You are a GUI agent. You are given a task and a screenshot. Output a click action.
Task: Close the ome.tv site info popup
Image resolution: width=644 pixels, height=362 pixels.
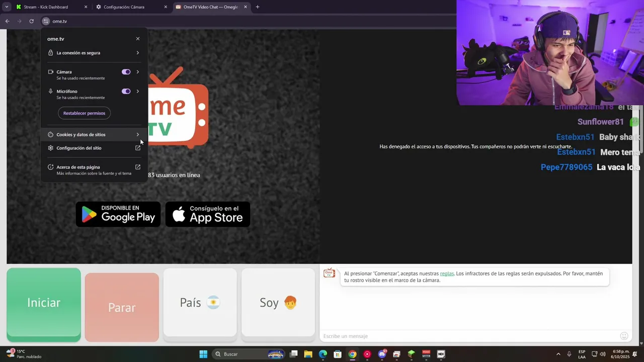(x=138, y=39)
